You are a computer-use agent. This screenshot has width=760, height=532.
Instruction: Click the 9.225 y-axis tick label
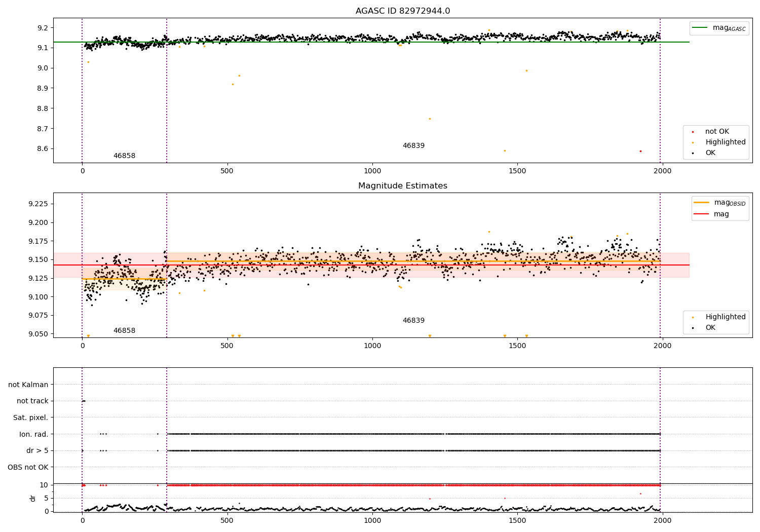pyautogui.click(x=39, y=204)
